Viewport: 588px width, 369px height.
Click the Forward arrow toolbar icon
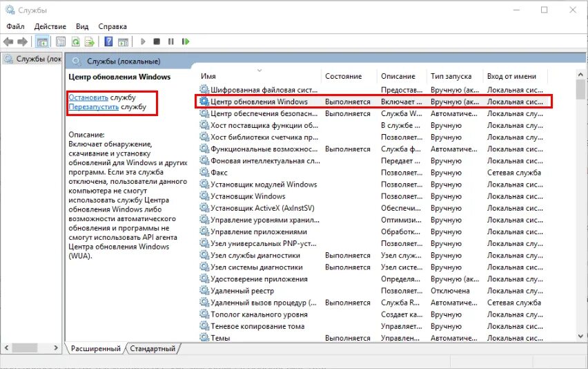(23, 41)
